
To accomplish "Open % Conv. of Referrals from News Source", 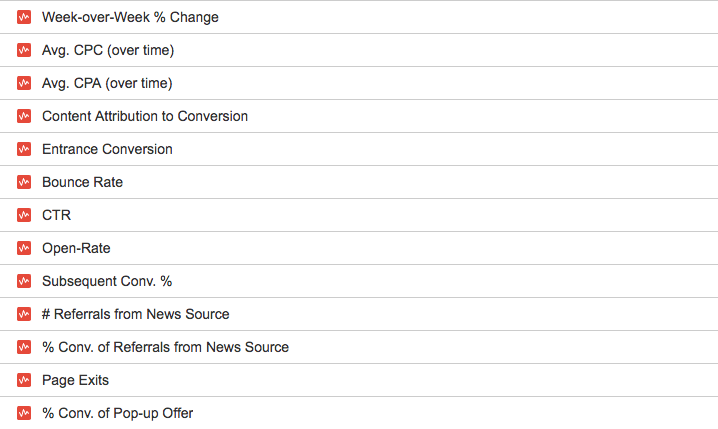I will [x=359, y=347].
